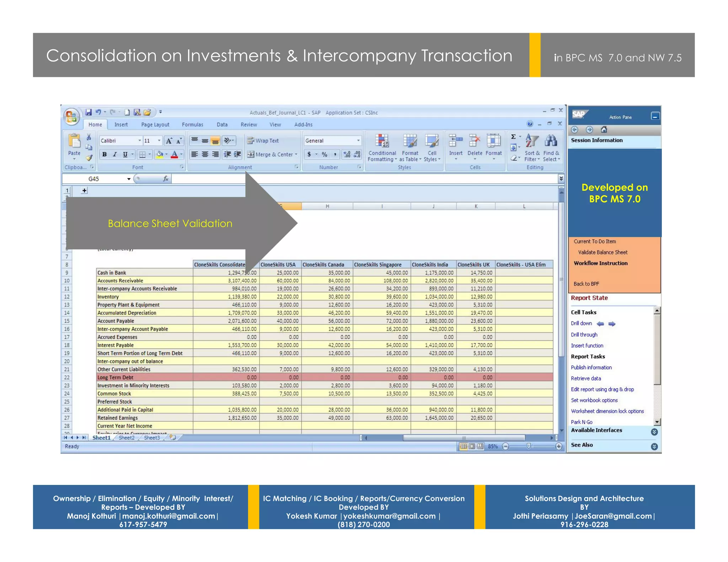Click the Publish information link
This screenshot has height=562, width=728.
[591, 367]
